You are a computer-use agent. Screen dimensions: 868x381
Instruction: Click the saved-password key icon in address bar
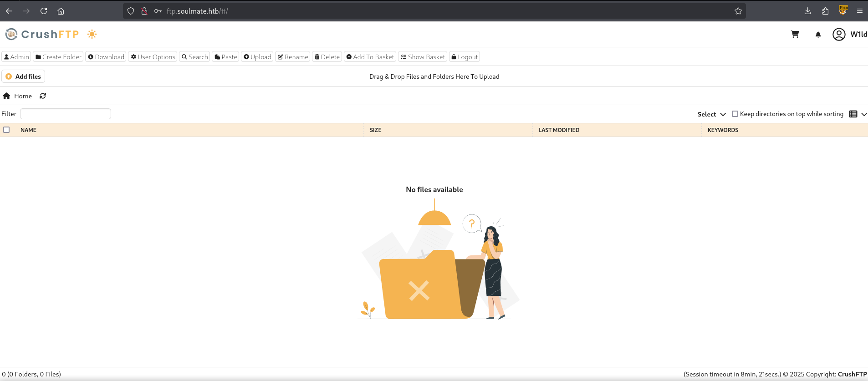(x=158, y=11)
